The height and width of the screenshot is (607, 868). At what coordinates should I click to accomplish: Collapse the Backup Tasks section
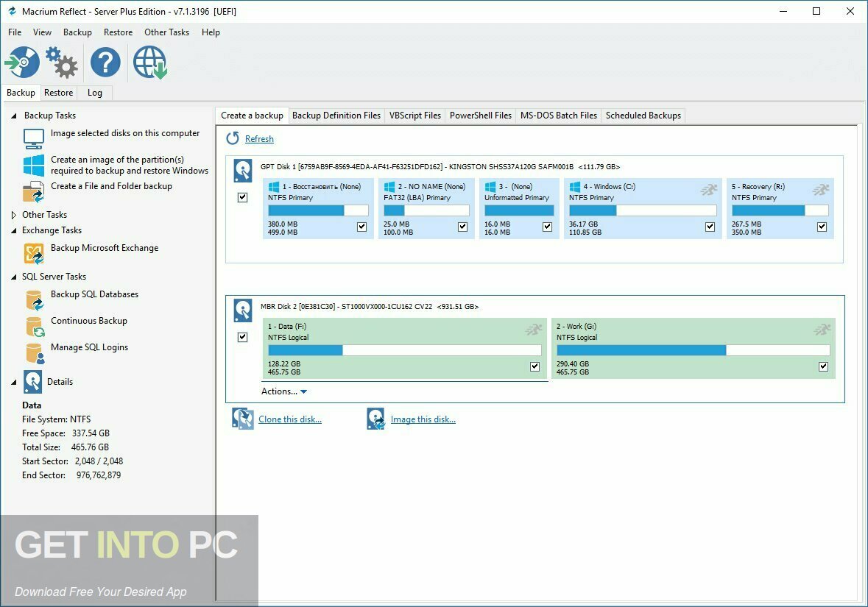[14, 116]
